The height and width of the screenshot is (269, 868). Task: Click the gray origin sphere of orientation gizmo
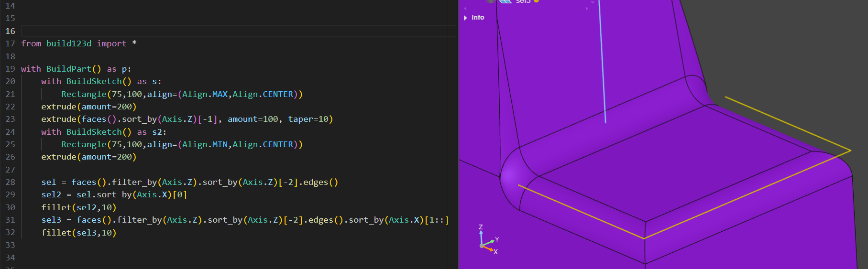(482, 247)
